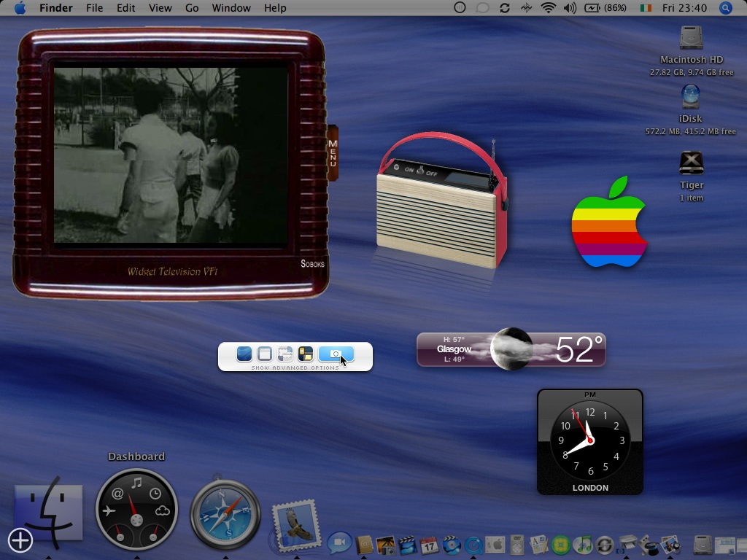Open the Irish flag input menu

(x=645, y=8)
